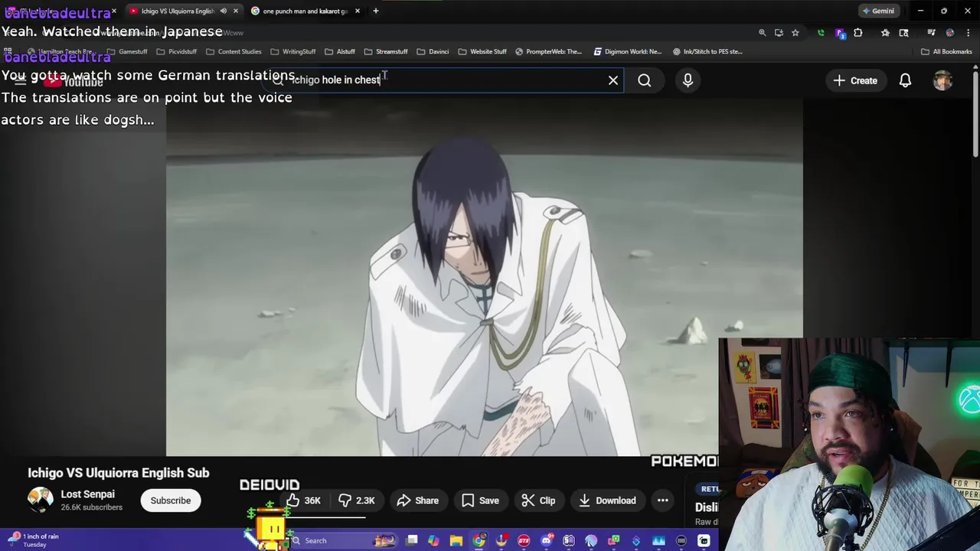Open All Bookmarks folder
This screenshot has height=551, width=980.
(x=946, y=51)
